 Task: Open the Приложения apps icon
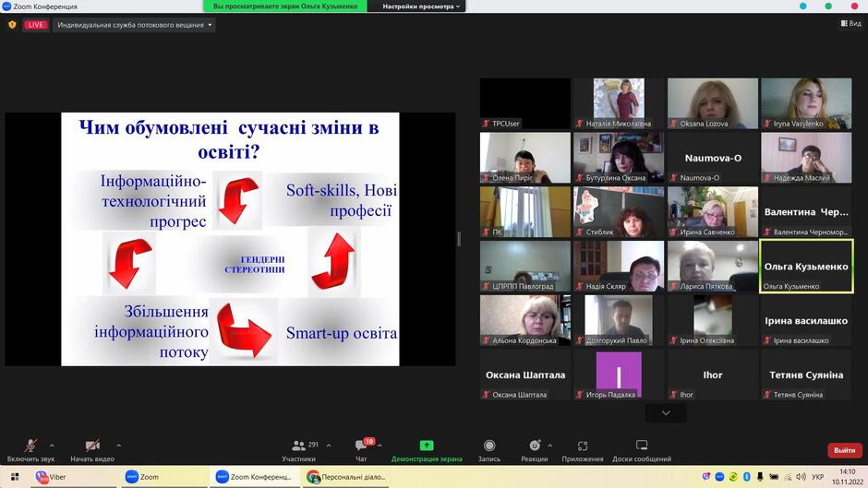pos(583,446)
